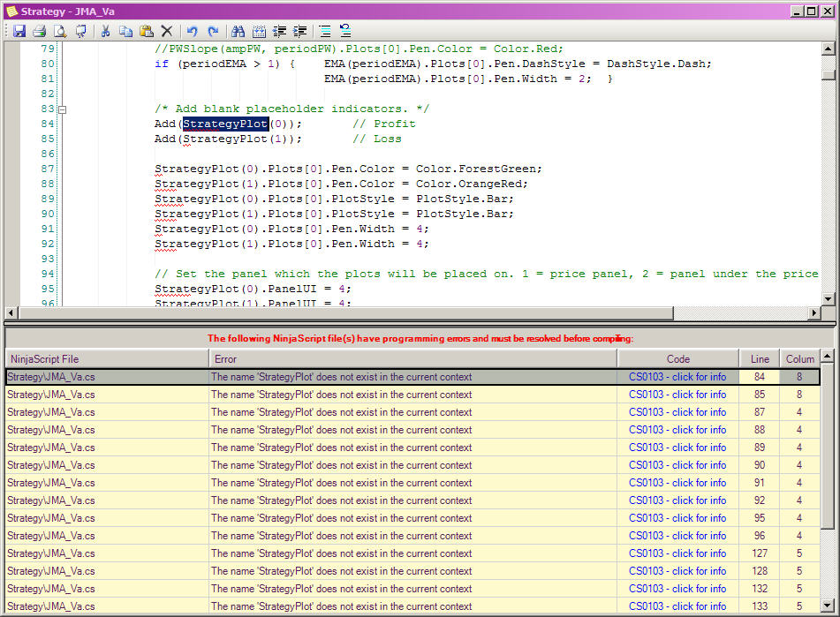The width and height of the screenshot is (840, 617).
Task: Click the Paste clipboard icon
Action: click(x=147, y=31)
